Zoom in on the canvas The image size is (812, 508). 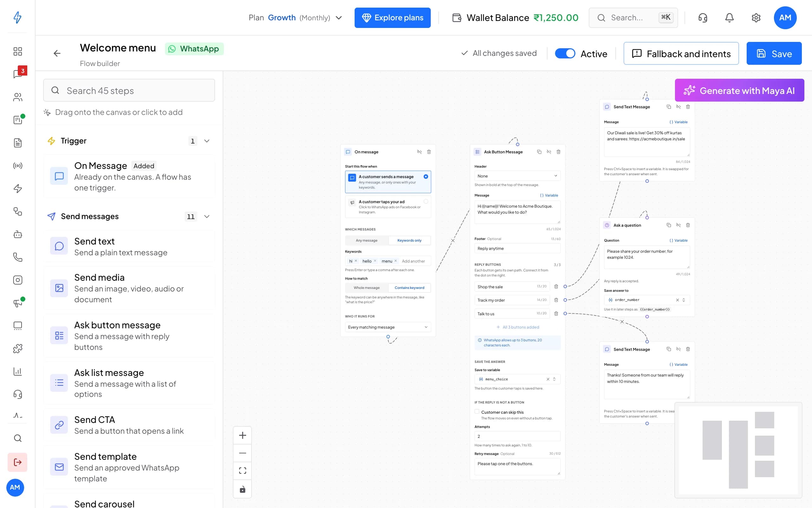click(x=243, y=435)
